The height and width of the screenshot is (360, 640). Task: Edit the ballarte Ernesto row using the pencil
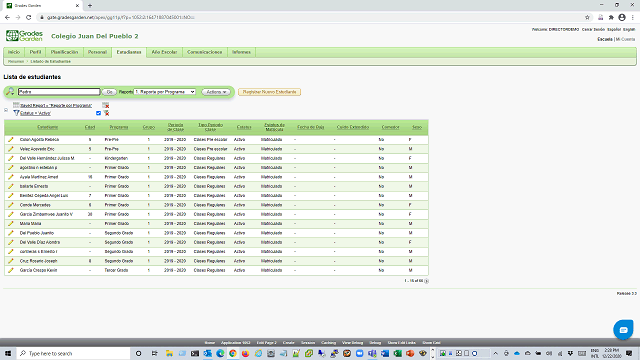pos(11,186)
